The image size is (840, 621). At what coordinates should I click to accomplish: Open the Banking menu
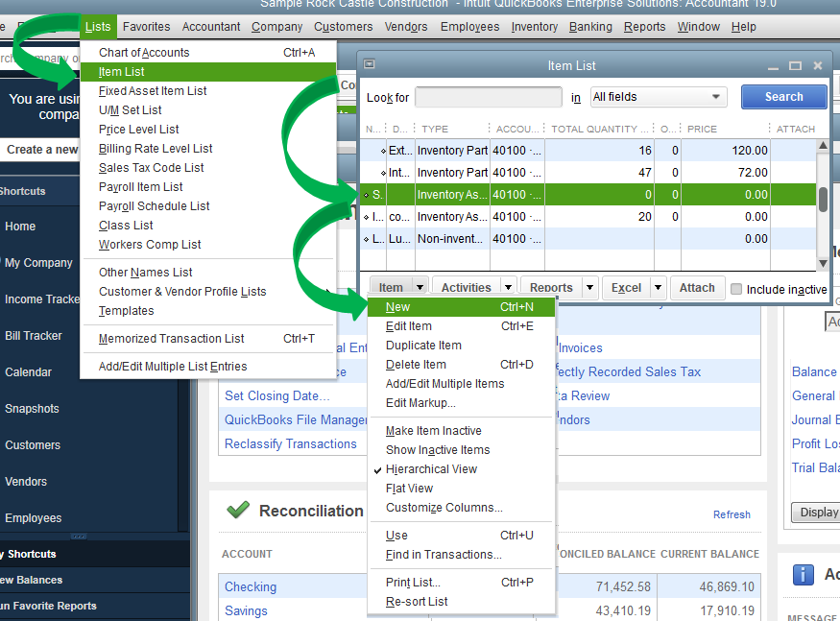pos(590,27)
